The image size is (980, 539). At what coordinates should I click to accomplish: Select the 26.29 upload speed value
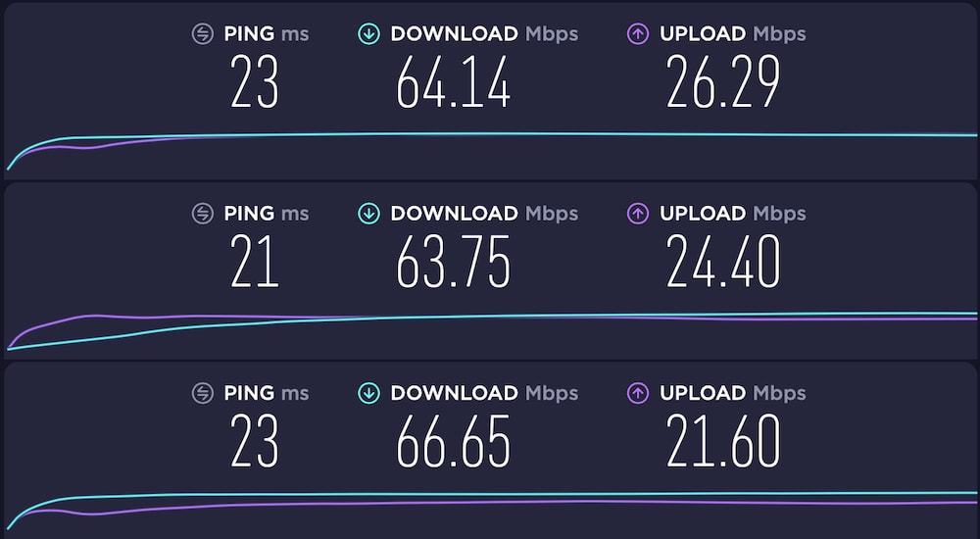(723, 81)
